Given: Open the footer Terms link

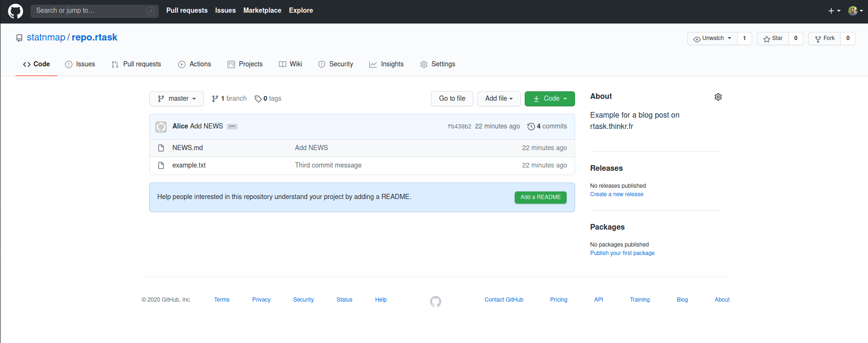Looking at the screenshot, I should (222, 300).
